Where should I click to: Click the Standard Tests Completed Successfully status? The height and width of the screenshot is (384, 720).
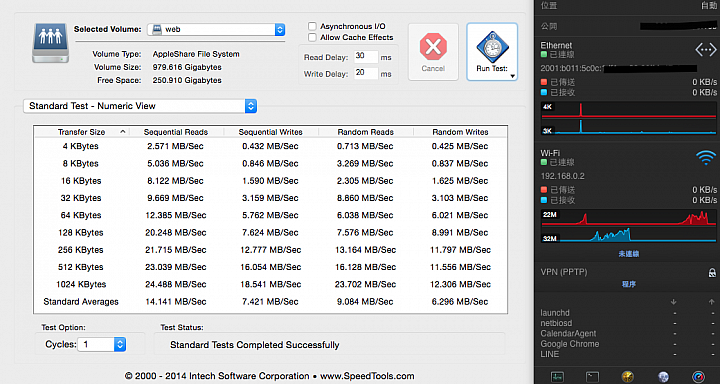(254, 345)
